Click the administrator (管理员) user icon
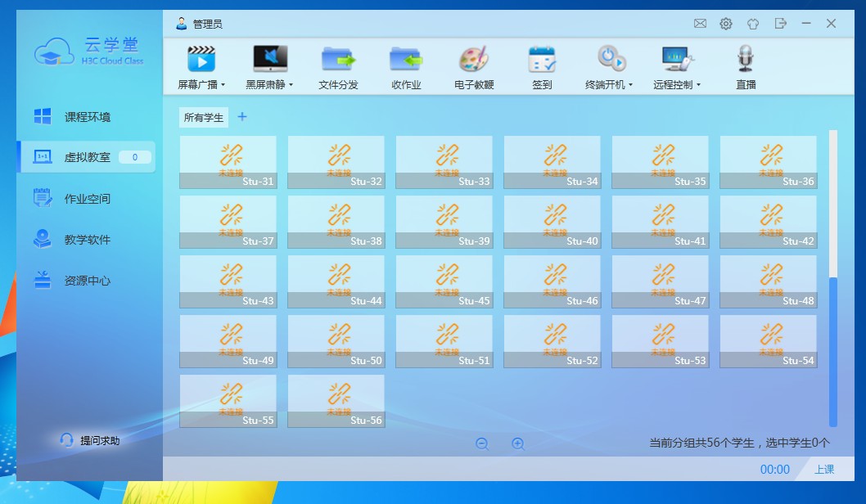 (181, 24)
